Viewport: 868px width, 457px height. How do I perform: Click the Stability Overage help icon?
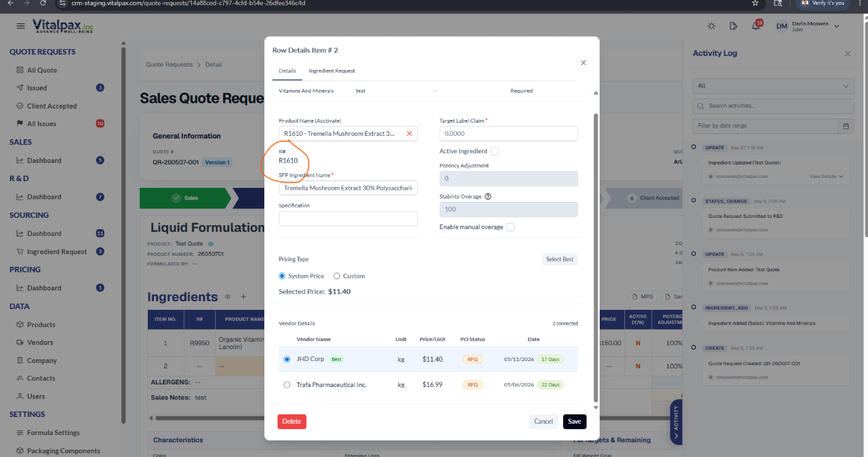click(x=488, y=197)
